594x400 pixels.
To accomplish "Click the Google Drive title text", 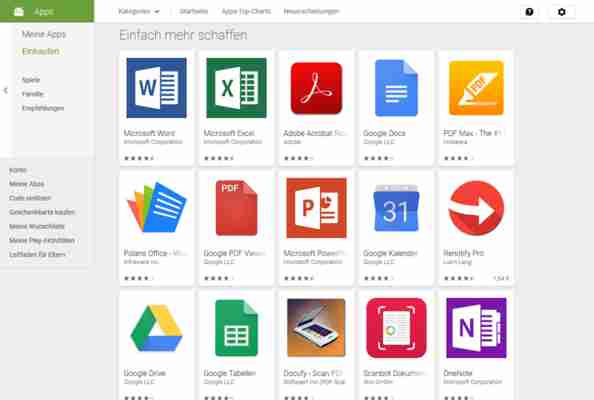I will point(145,373).
